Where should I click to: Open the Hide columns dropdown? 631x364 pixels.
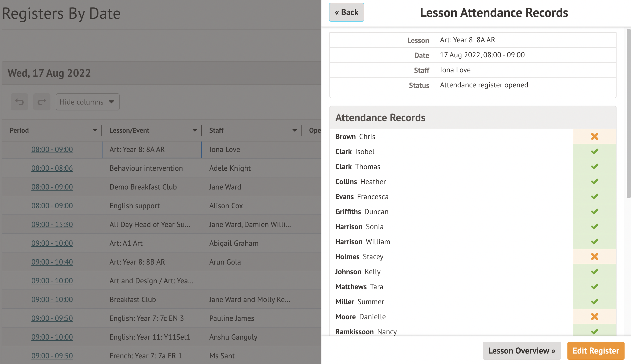click(x=87, y=102)
